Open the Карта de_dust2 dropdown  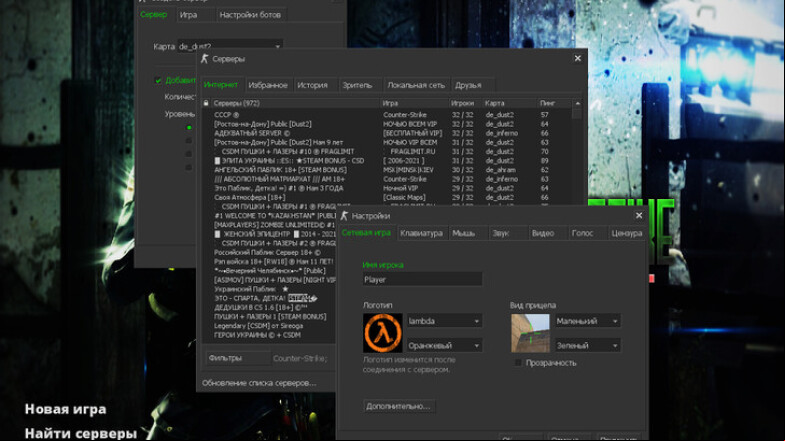point(230,46)
